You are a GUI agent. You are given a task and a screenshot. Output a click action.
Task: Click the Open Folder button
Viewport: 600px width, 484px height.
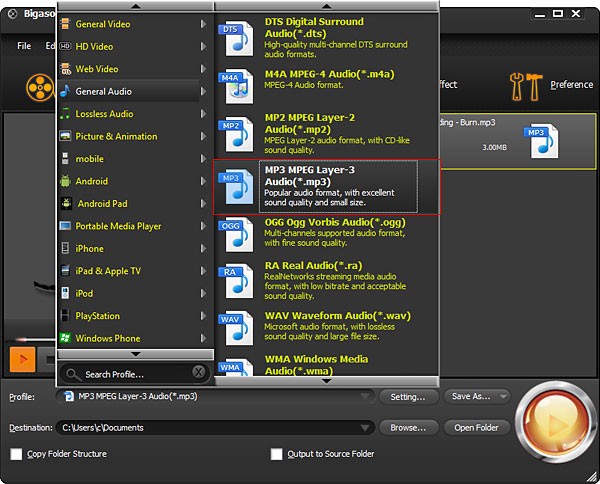476,428
